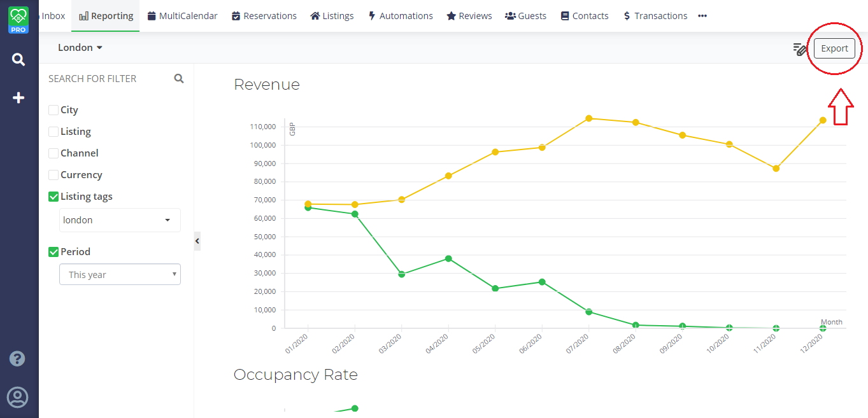Viewport: 868px width, 418px height.
Task: Click the Export button
Action: point(834,48)
